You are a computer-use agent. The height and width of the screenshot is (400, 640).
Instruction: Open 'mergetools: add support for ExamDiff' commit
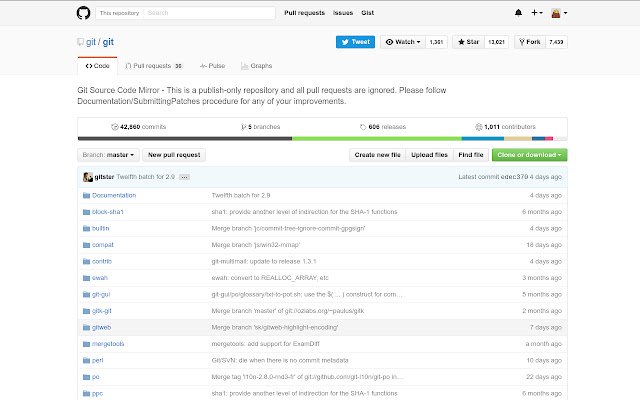click(265, 344)
